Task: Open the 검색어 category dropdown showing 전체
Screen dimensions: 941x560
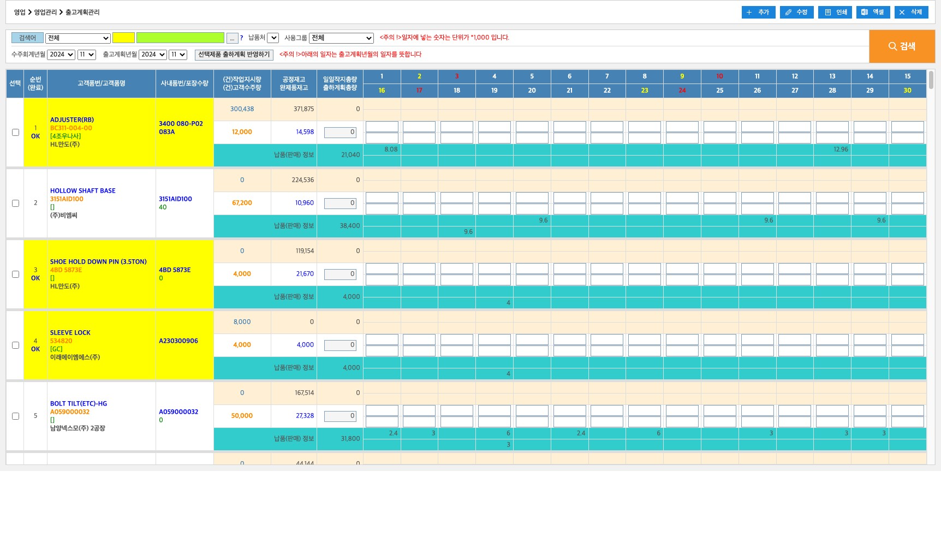Action: tap(78, 38)
